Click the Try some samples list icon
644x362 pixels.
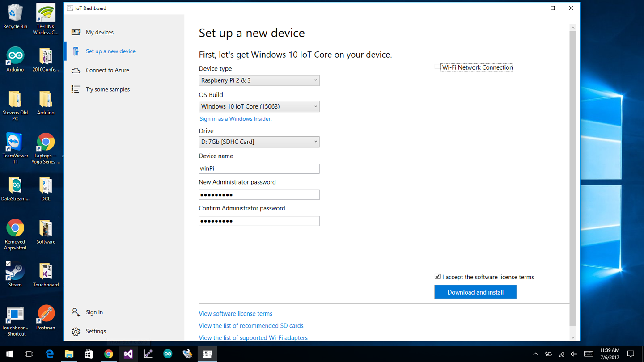pyautogui.click(x=76, y=89)
